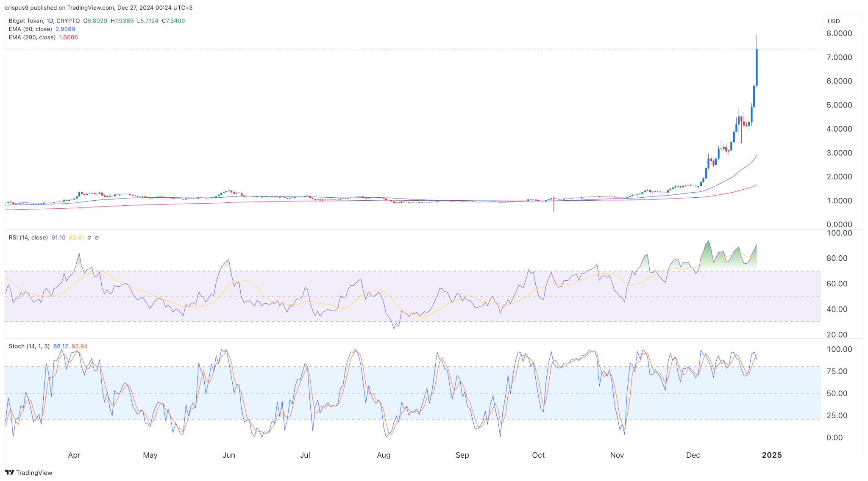Click the TradingView logo at bottom left

tap(28, 473)
